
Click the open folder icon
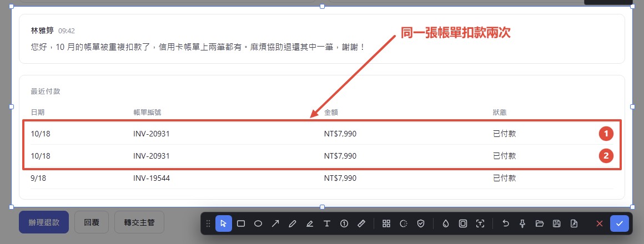540,223
